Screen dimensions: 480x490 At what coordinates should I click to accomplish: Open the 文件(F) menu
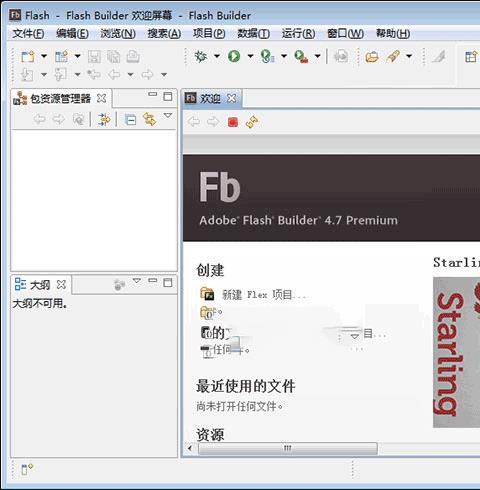(28, 34)
